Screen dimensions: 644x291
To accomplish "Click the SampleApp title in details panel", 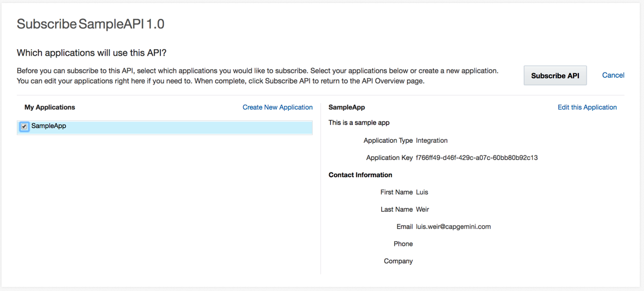I will pyautogui.click(x=347, y=107).
